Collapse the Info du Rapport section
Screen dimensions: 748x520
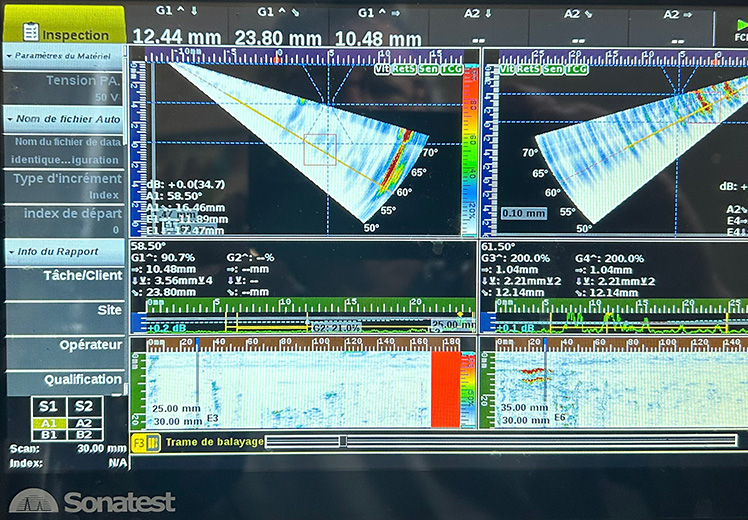click(x=64, y=251)
